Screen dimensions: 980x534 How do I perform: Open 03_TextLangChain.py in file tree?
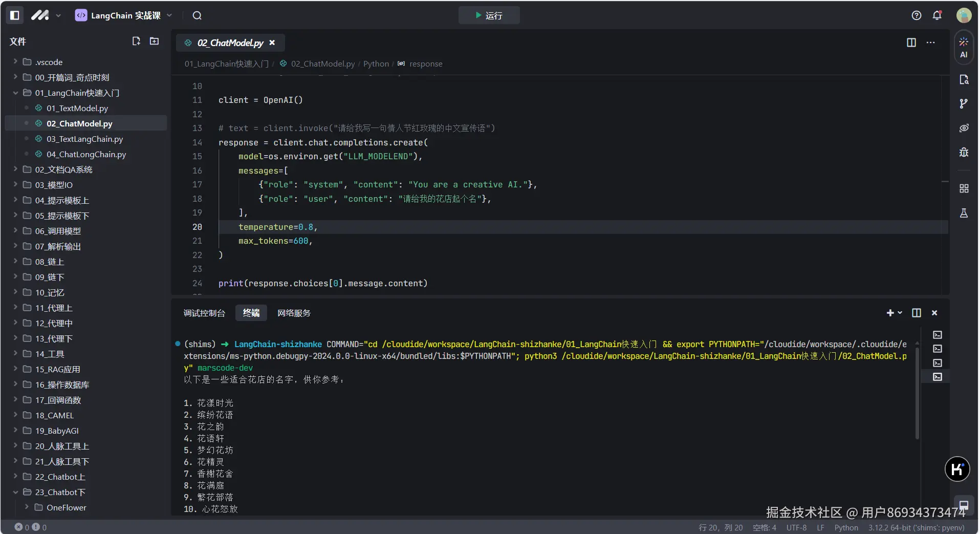click(x=84, y=139)
